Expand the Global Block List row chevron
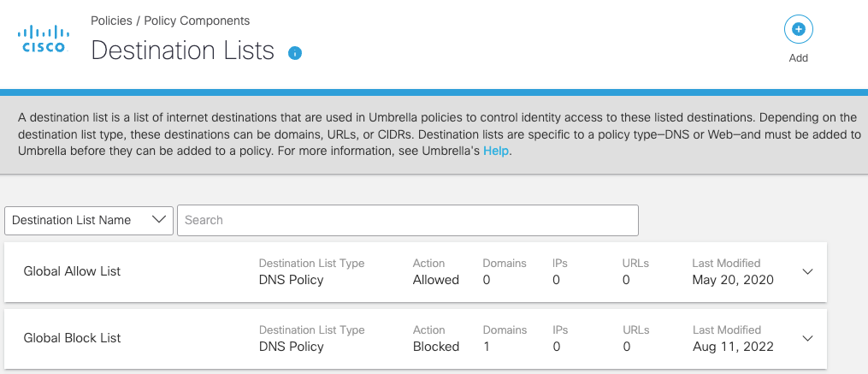The height and width of the screenshot is (374, 868). 808,338
